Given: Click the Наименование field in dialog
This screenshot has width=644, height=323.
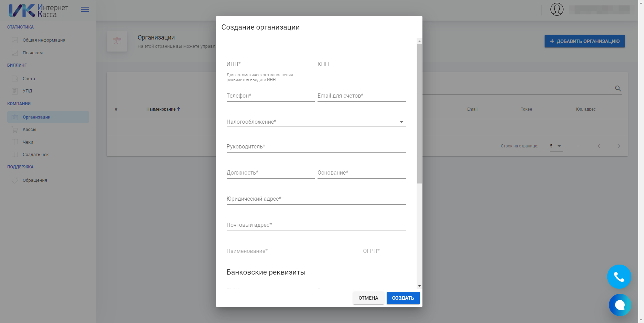Looking at the screenshot, I should 293,251.
